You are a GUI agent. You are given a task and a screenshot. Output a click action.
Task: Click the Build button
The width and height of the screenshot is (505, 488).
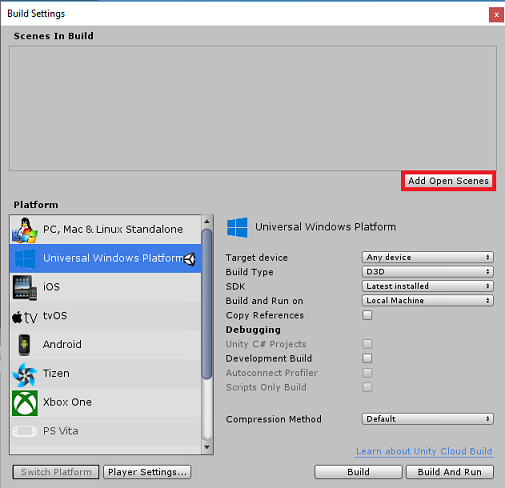tap(358, 472)
